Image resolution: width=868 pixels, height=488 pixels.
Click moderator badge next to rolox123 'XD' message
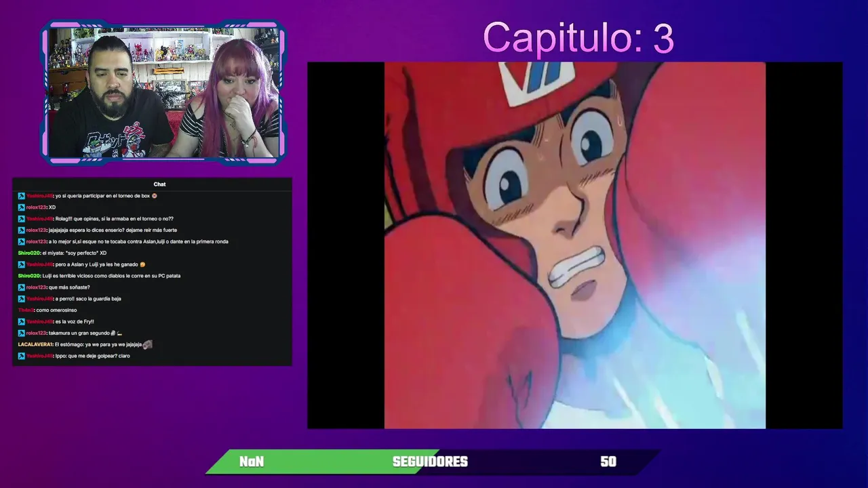[21, 207]
